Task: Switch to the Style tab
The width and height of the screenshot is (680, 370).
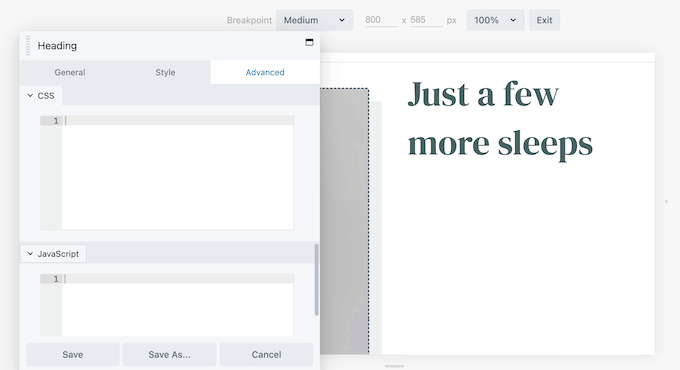Action: click(165, 72)
